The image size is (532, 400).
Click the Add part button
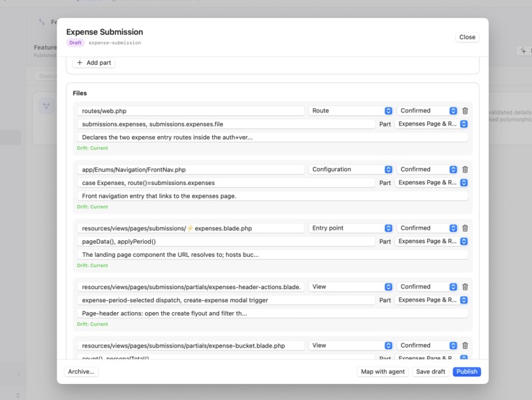click(94, 62)
